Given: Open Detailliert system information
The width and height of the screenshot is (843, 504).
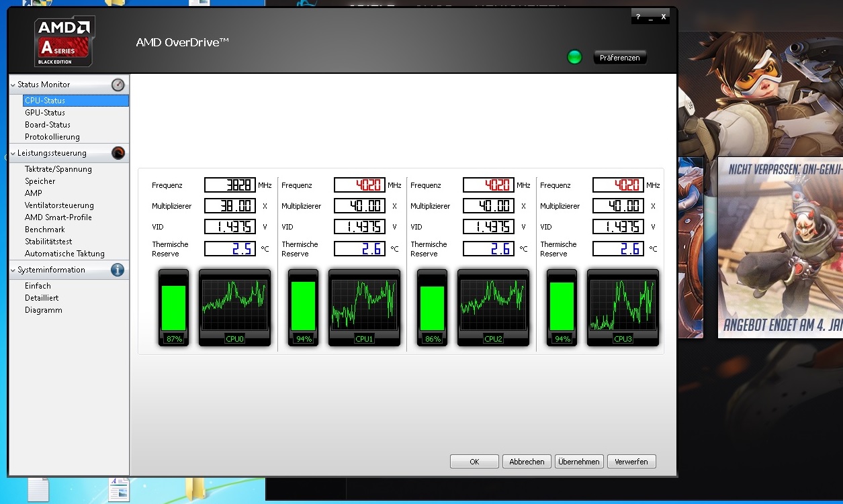Looking at the screenshot, I should (42, 298).
